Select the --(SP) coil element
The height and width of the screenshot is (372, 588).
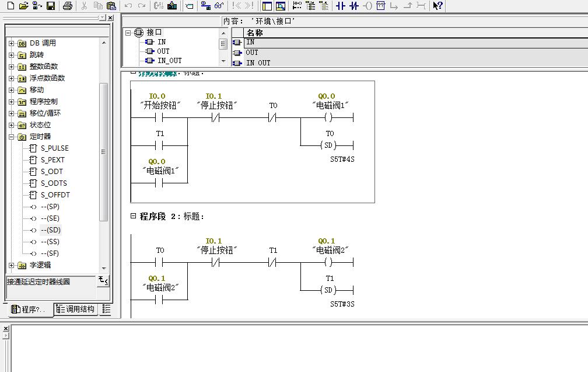click(50, 207)
